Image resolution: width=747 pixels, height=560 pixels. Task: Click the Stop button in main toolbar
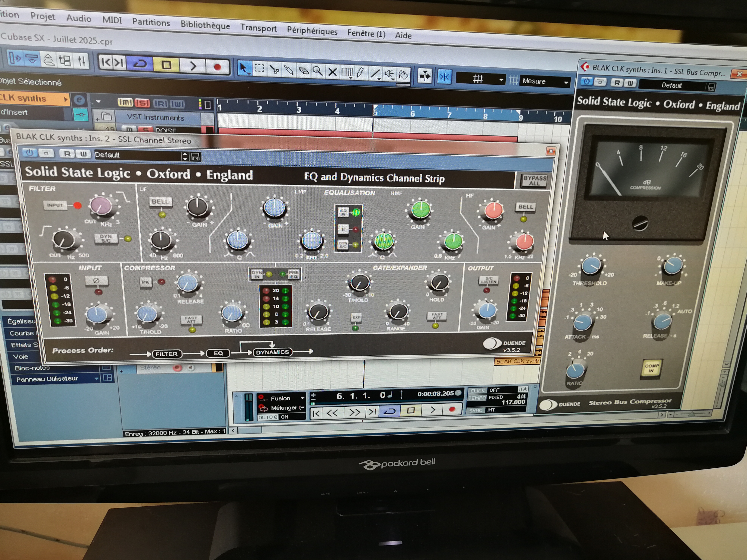click(x=166, y=65)
